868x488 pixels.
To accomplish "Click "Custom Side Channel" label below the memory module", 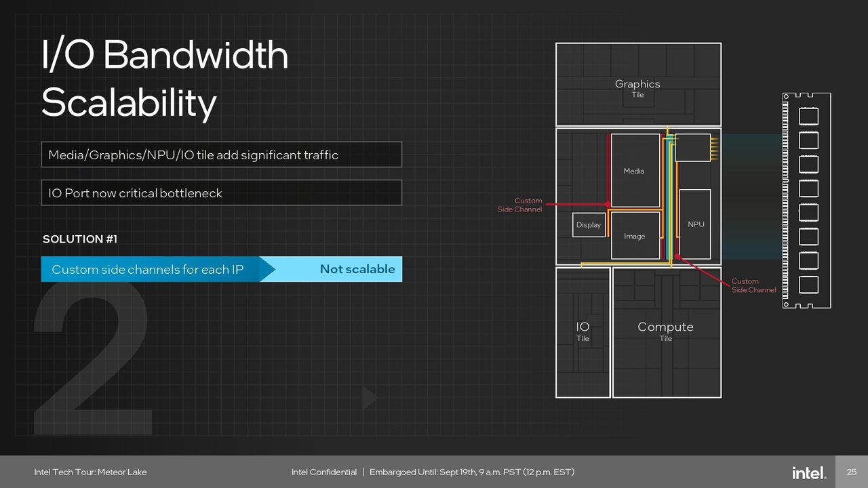I will coord(754,285).
